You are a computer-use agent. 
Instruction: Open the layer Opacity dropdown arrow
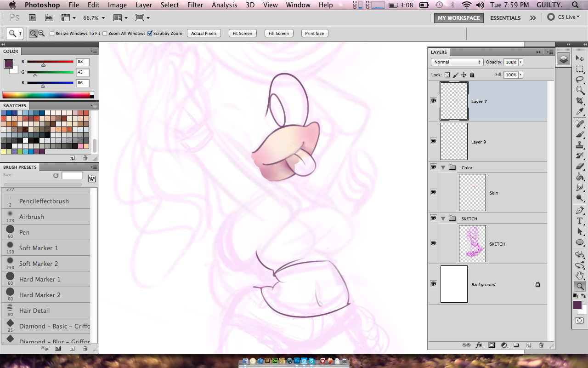pyautogui.click(x=520, y=62)
